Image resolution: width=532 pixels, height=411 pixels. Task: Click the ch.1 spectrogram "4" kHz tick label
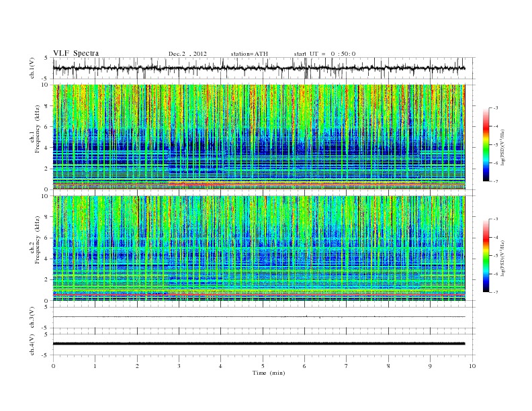click(x=46, y=148)
